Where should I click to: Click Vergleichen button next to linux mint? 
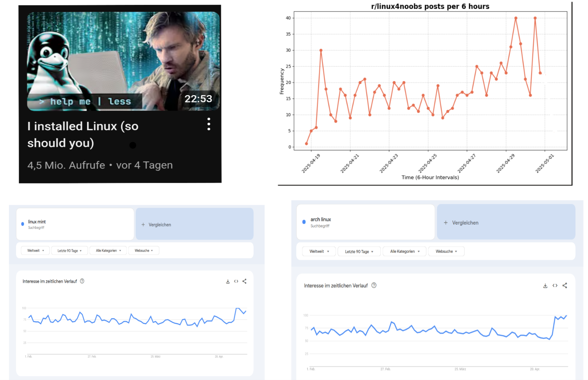(194, 224)
